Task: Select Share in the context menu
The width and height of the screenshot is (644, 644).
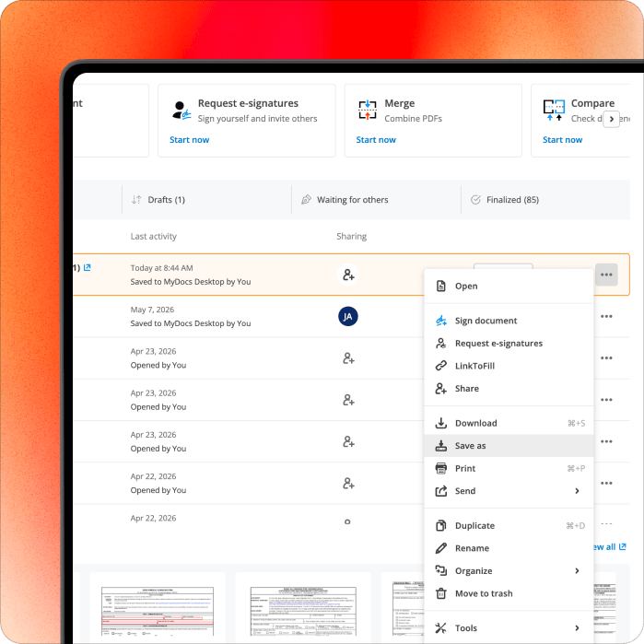Action: (x=509, y=389)
